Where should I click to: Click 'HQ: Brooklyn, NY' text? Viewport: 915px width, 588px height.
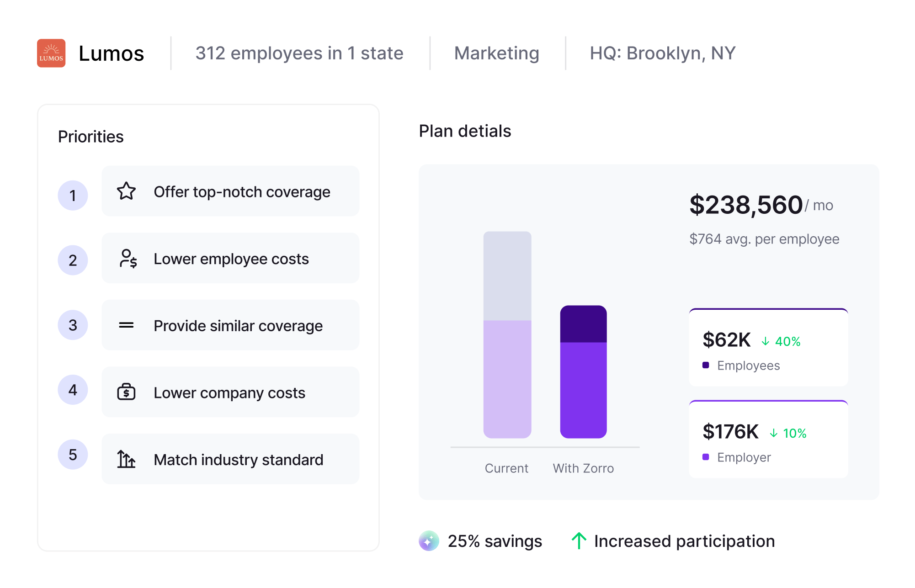(x=663, y=53)
